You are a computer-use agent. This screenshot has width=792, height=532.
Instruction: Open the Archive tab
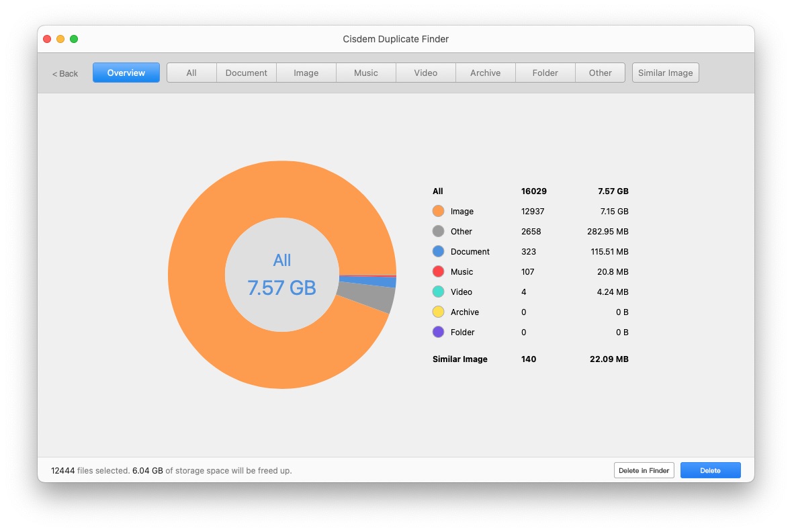coord(486,73)
